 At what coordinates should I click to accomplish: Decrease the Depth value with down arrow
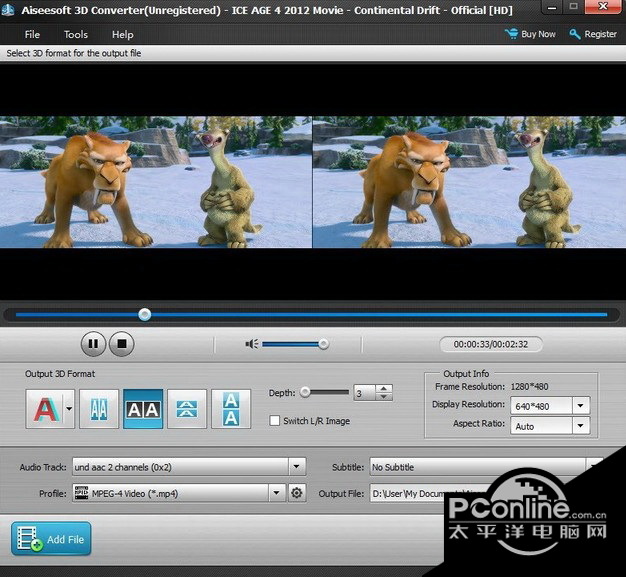click(384, 397)
